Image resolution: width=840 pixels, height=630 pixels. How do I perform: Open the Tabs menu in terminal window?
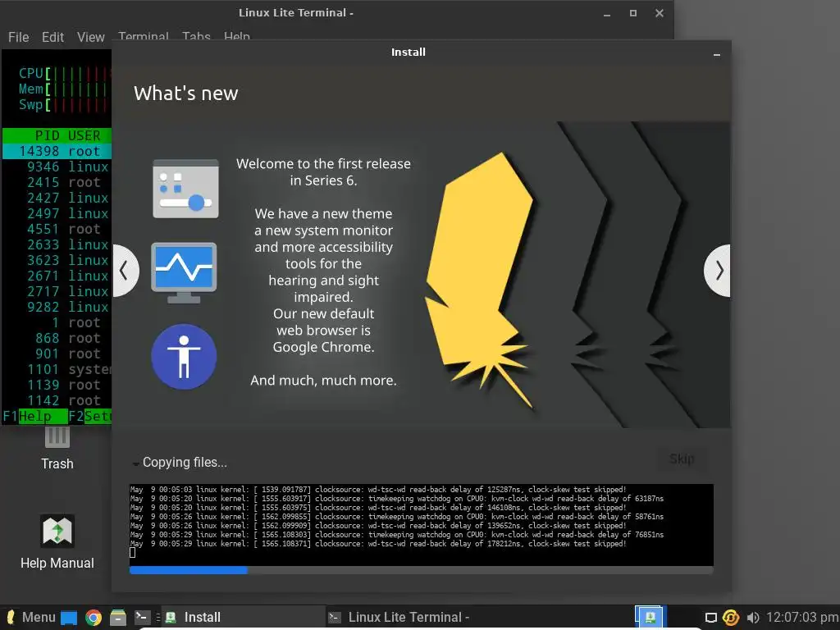(x=196, y=35)
